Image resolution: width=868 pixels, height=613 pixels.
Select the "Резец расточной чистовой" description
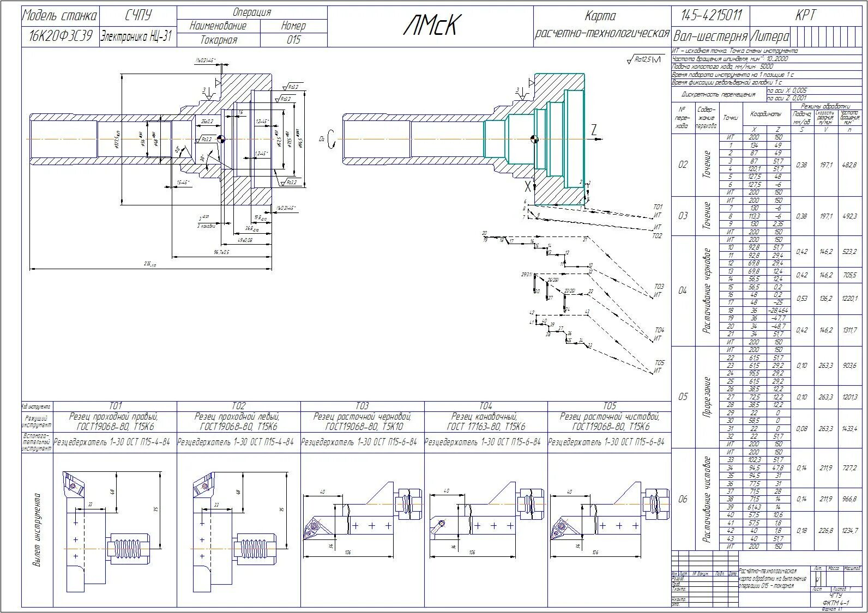tap(610, 421)
